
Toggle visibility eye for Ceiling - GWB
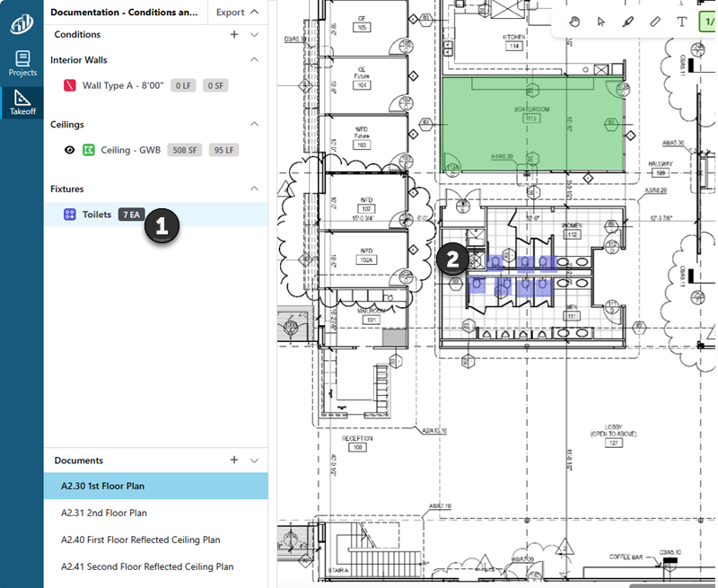click(x=70, y=150)
